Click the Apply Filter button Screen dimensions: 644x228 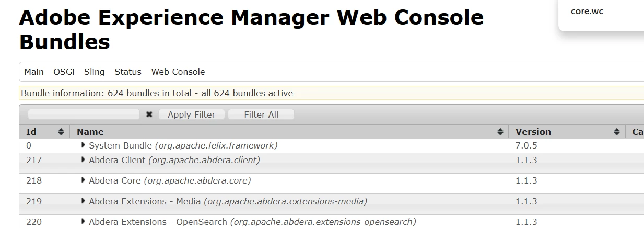[191, 115]
